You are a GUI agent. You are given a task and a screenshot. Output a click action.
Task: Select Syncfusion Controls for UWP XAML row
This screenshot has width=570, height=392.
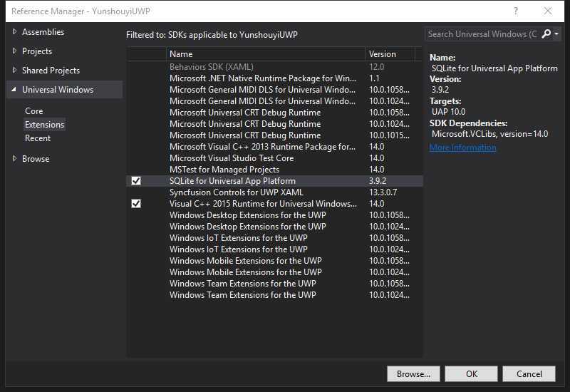275,192
